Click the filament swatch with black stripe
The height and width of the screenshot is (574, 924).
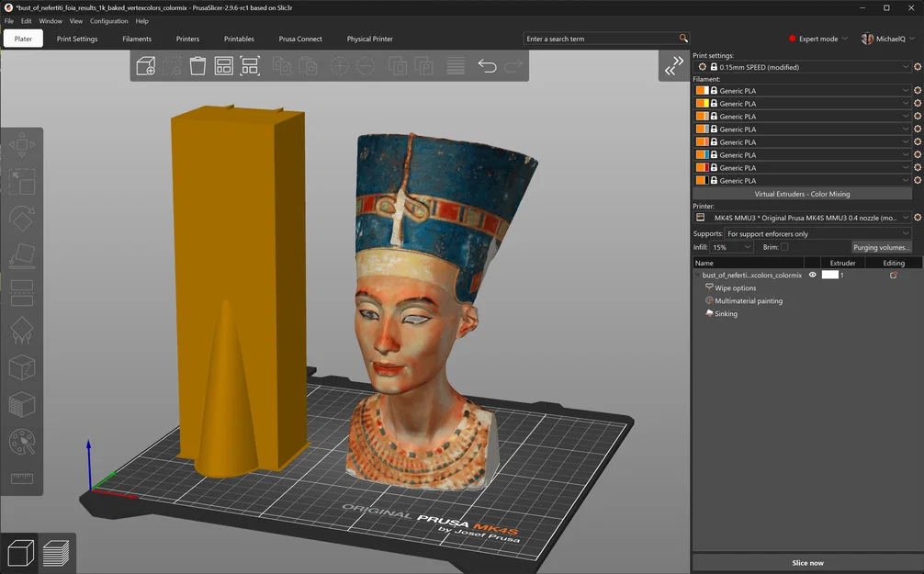point(703,180)
